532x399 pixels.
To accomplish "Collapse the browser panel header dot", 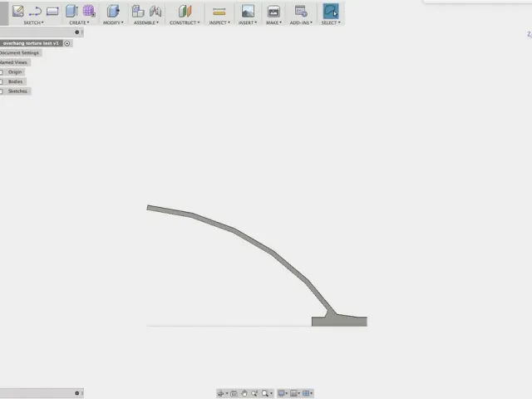I will tap(77, 32).
